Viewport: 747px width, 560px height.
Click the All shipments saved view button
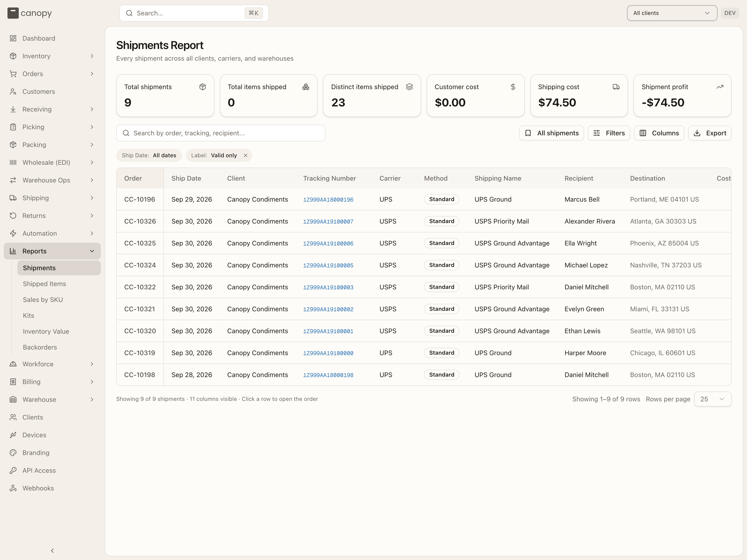(x=551, y=133)
